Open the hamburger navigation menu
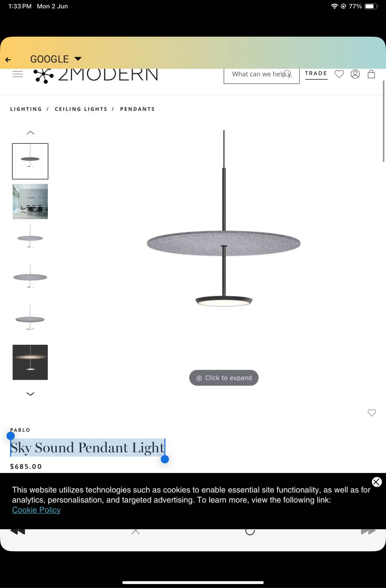 click(17, 74)
